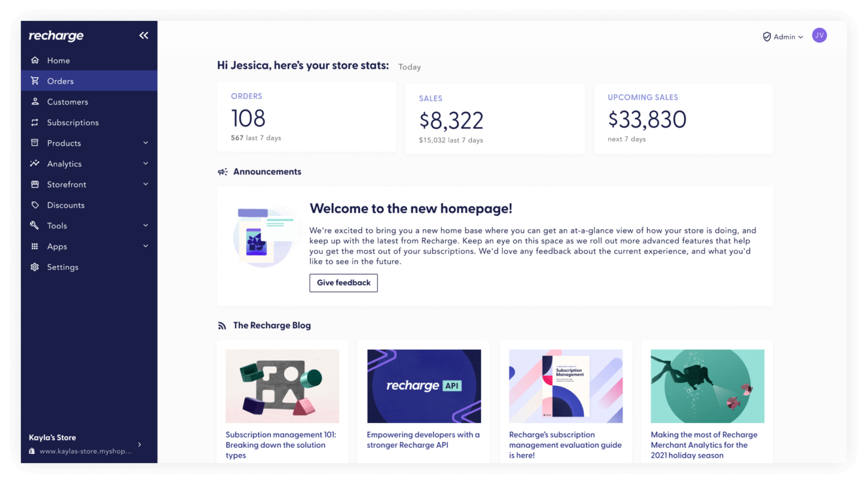The height and width of the screenshot is (484, 868).
Task: Open Orders using the cart icon
Action: (35, 81)
